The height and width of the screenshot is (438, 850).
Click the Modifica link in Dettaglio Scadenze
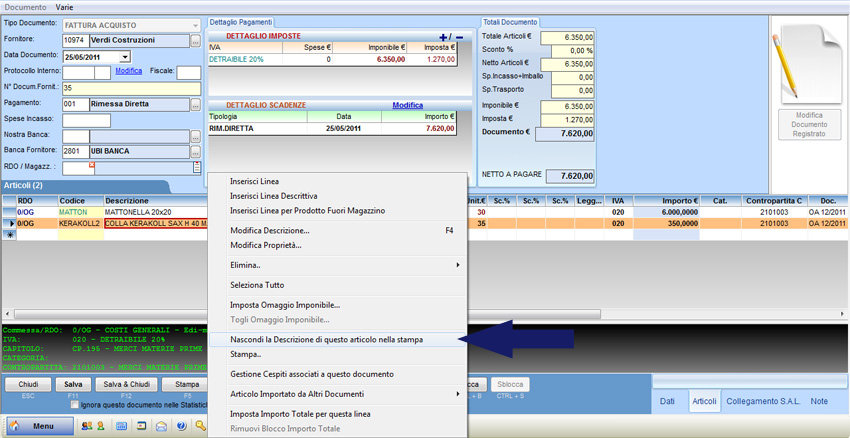point(407,105)
